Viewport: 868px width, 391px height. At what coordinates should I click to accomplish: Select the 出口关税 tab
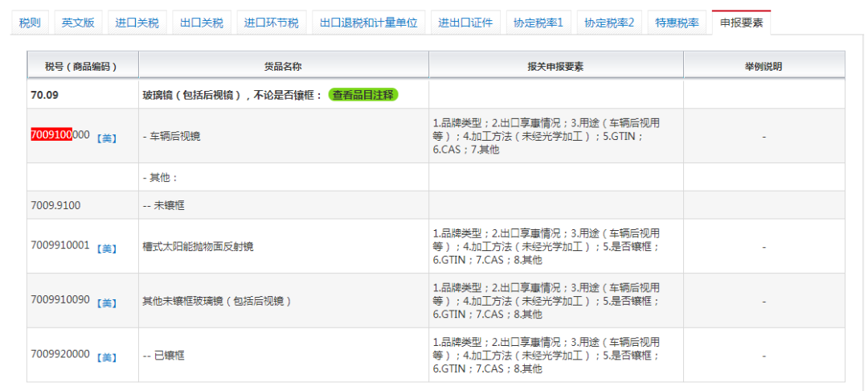pyautogui.click(x=202, y=23)
